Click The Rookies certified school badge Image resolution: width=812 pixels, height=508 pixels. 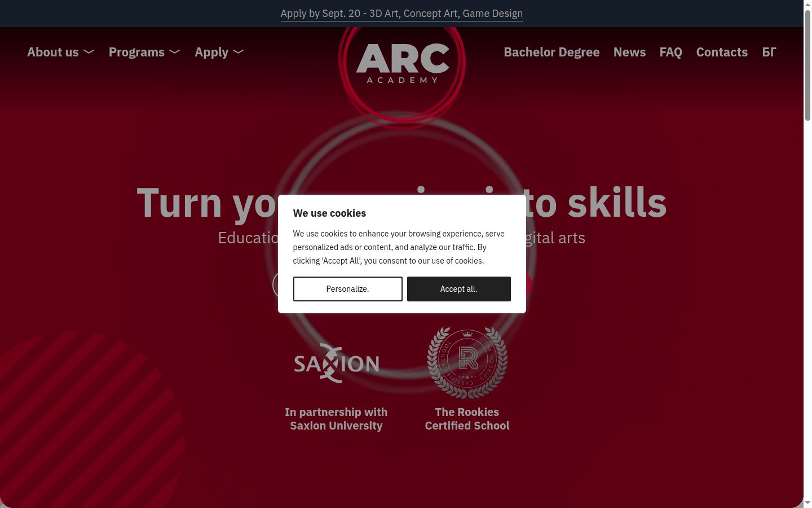pos(467,362)
